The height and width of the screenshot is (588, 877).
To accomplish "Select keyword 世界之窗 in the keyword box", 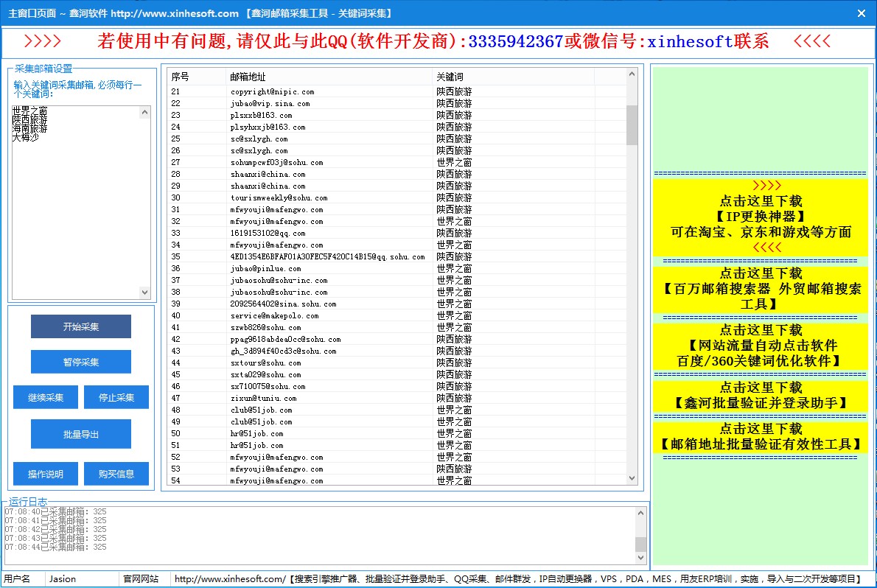I will coord(29,111).
